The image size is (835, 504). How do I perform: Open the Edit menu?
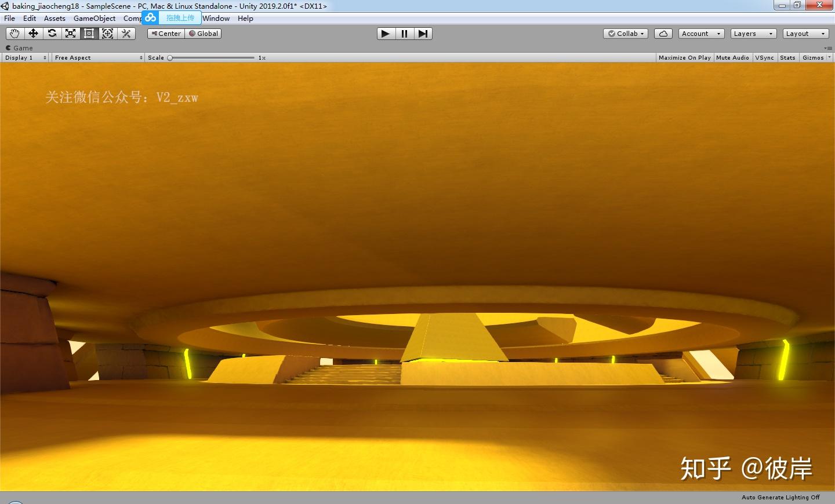click(x=30, y=18)
